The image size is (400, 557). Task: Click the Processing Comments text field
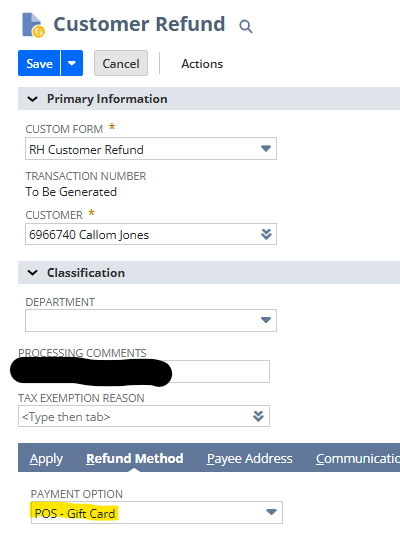click(144, 372)
